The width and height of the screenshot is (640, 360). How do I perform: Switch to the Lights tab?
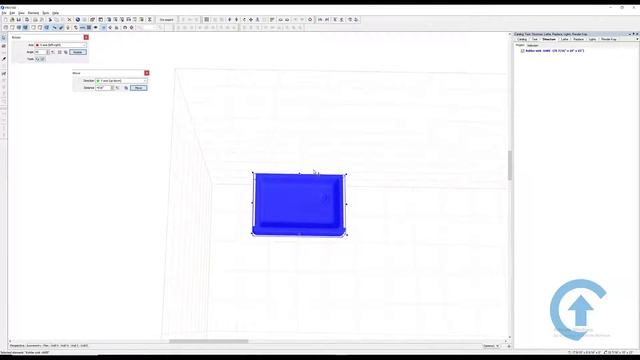point(592,39)
